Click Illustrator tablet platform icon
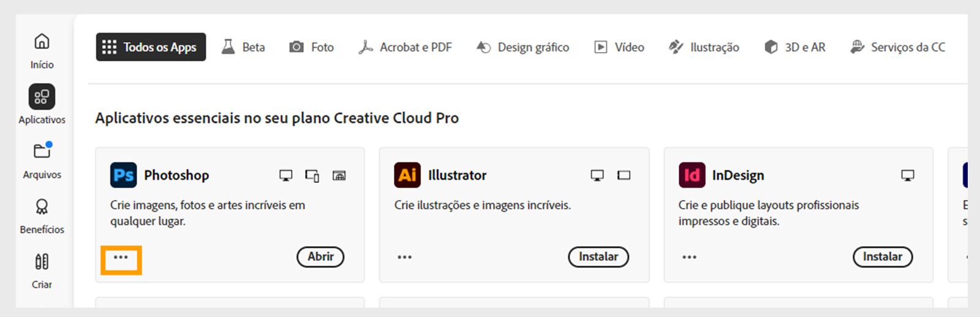980x317 pixels. (x=624, y=176)
